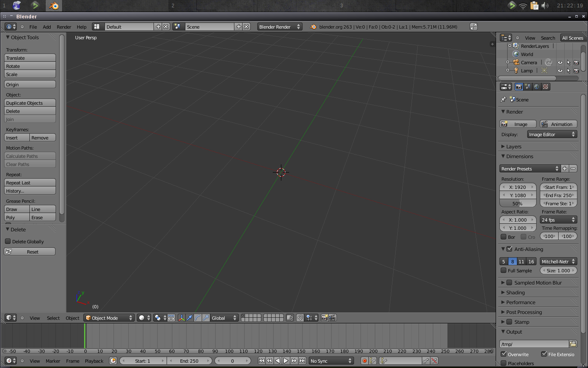Check the Delete Globally checkbox

click(8, 241)
